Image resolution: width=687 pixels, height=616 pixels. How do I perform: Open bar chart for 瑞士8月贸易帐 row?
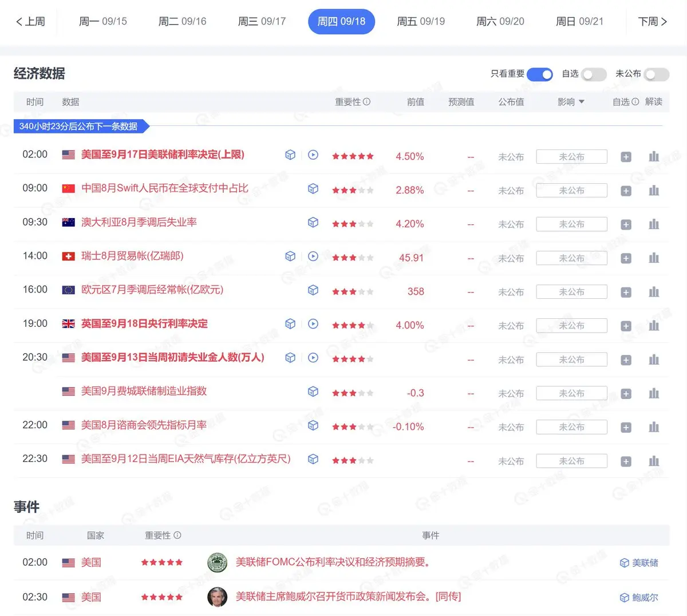point(654,258)
